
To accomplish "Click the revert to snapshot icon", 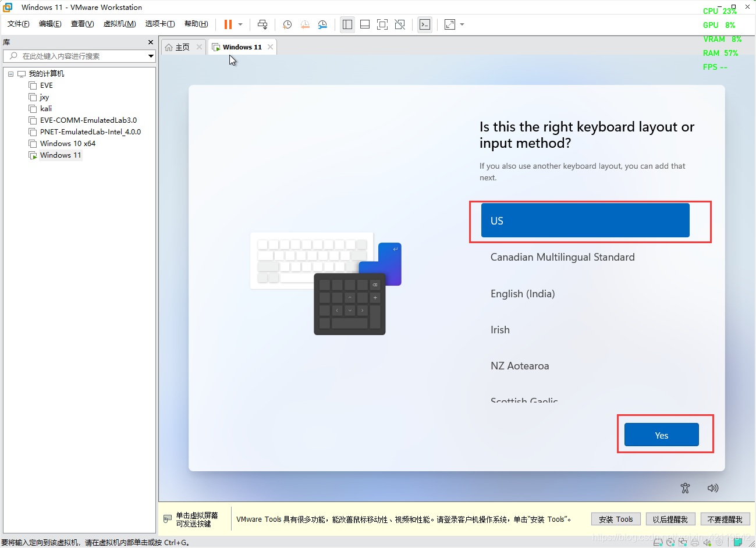I will coord(305,24).
